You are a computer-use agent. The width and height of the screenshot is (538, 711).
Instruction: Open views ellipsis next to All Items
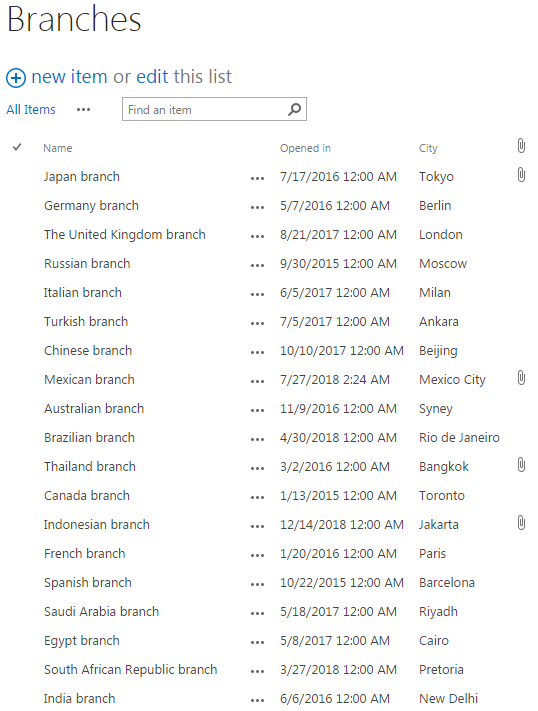[83, 110]
